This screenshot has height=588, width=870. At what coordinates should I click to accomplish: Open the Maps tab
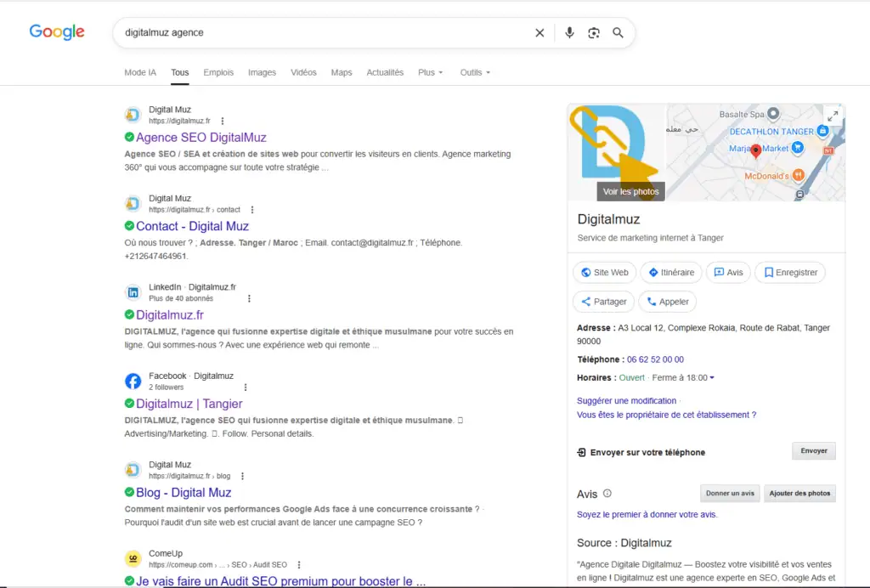[342, 72]
